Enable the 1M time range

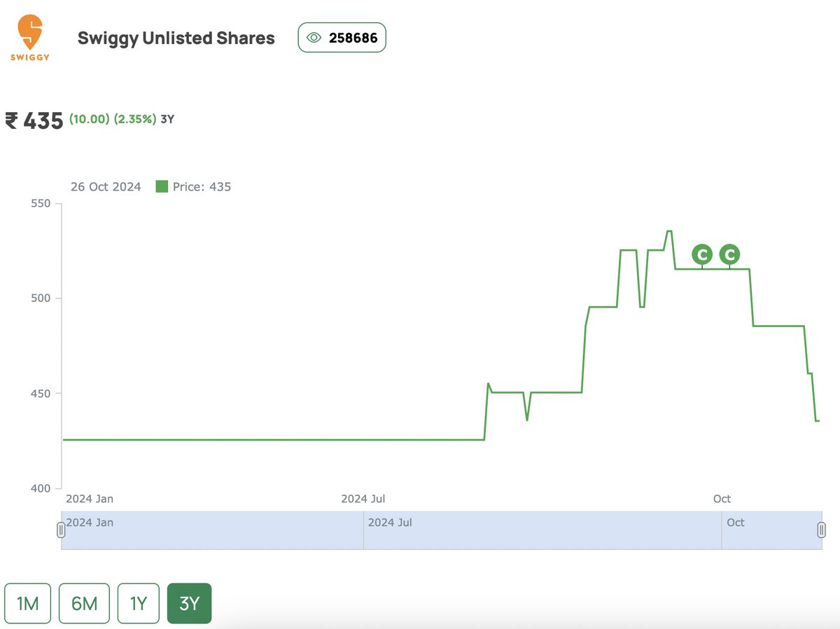point(28,602)
